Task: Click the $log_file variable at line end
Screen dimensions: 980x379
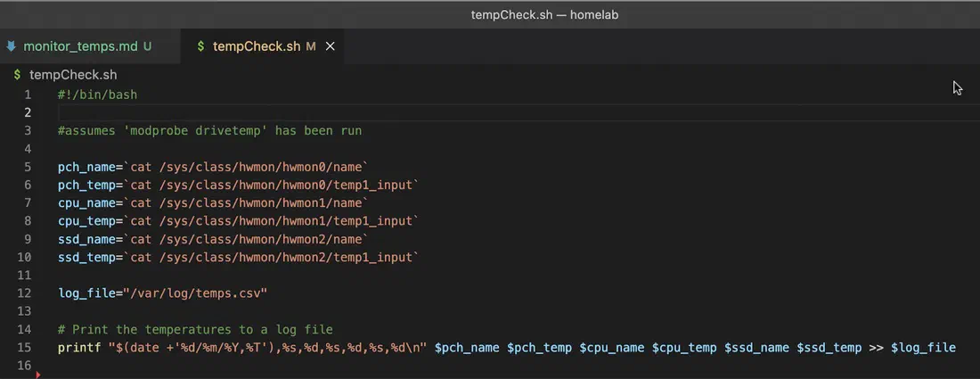Action: tap(923, 347)
